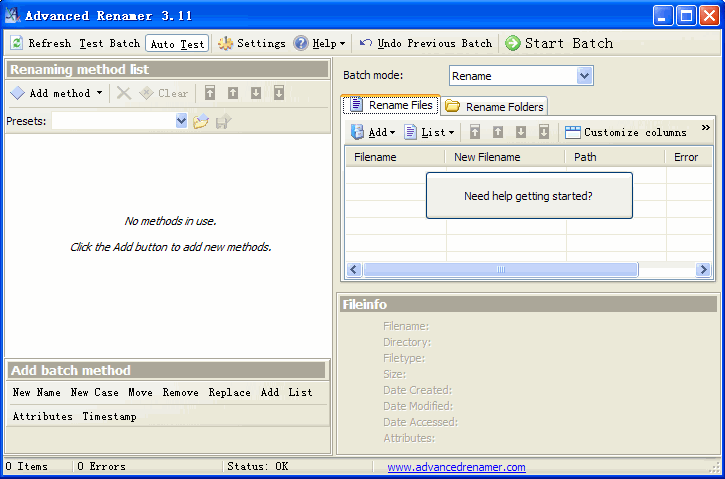Click the open preset folder icon

[x=201, y=122]
